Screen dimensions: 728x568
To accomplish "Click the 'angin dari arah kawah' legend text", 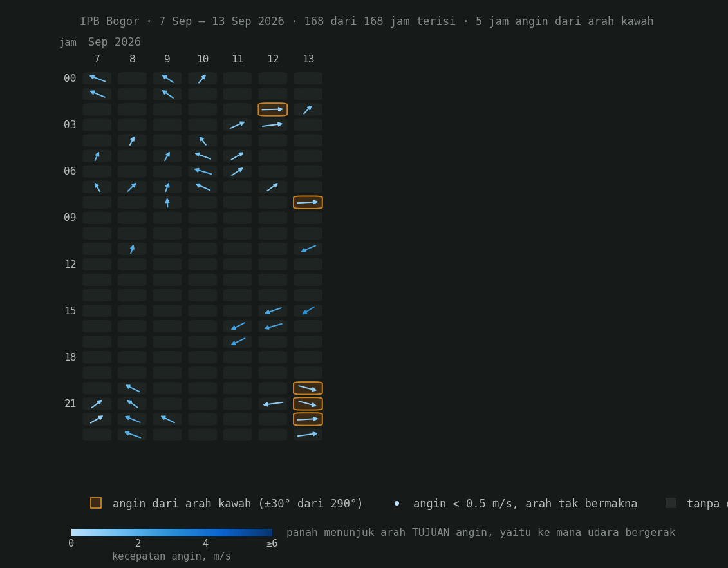I will click(238, 504).
